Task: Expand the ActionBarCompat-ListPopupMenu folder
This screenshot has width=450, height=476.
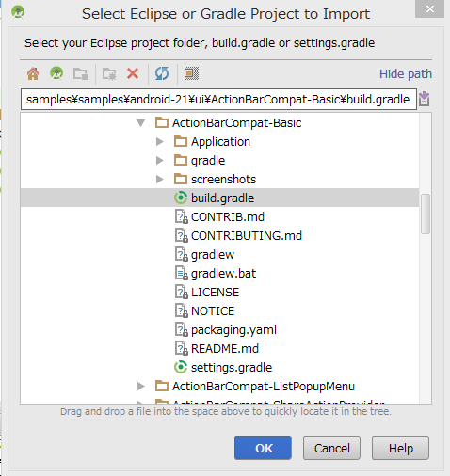Action: pos(141,387)
